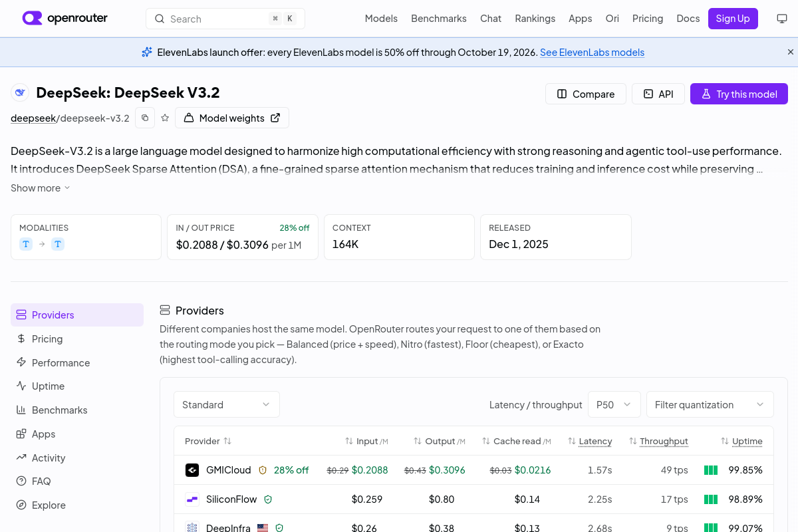The width and height of the screenshot is (798, 532).
Task: Select Pricing in the sidebar
Action: point(77,339)
